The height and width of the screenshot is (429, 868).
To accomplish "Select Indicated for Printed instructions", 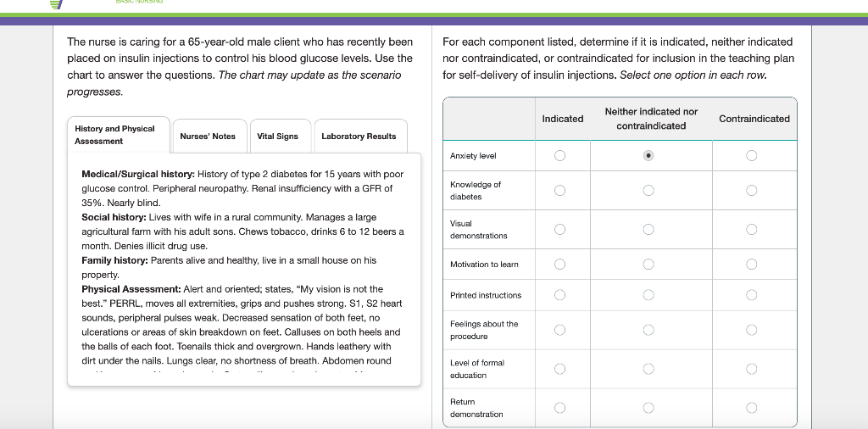I will coord(559,295).
